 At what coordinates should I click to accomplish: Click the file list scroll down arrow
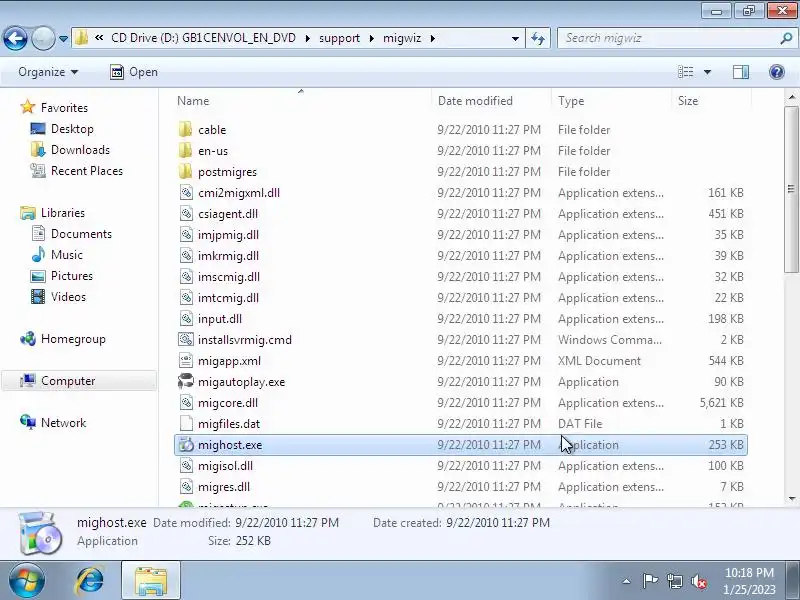(x=791, y=499)
